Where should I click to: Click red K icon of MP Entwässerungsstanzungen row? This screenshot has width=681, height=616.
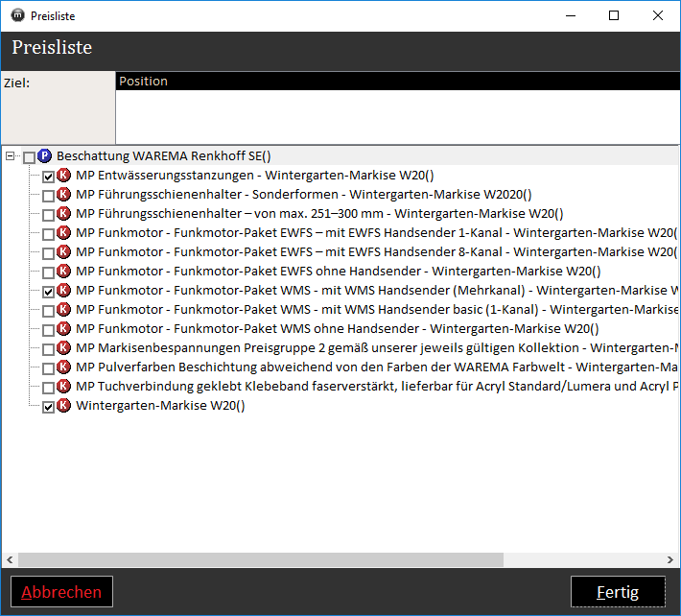[x=64, y=175]
